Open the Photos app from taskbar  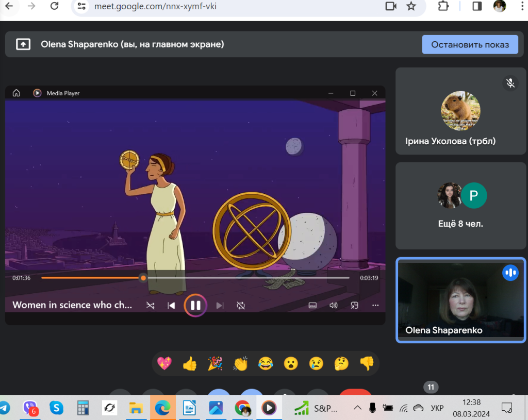point(216,408)
